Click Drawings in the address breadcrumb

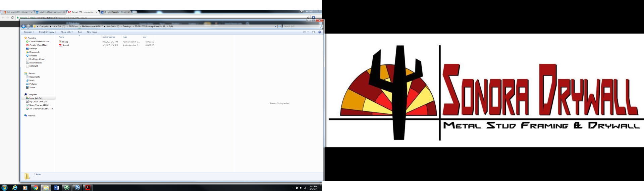127,26
